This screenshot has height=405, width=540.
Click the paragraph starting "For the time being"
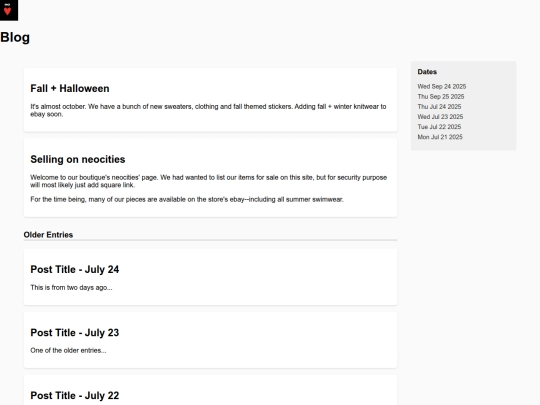coord(187,199)
